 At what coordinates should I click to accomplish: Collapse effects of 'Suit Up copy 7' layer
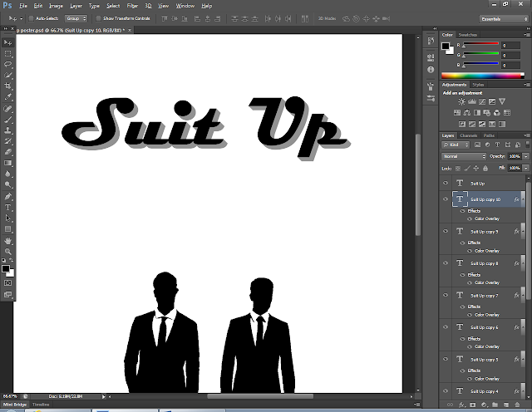click(523, 296)
